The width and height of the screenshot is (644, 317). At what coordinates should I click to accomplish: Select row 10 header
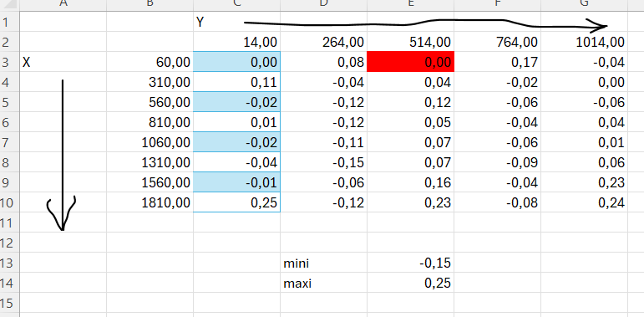click(8, 202)
